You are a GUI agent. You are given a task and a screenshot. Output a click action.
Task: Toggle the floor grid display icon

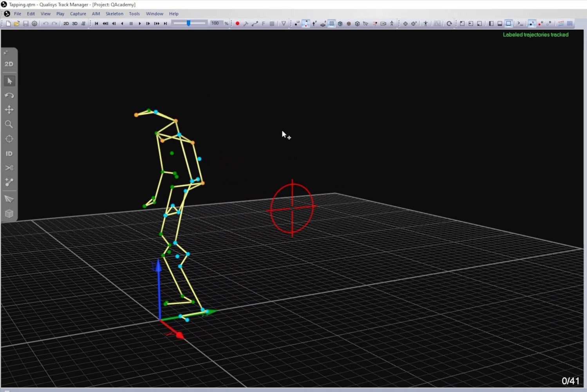pos(332,23)
